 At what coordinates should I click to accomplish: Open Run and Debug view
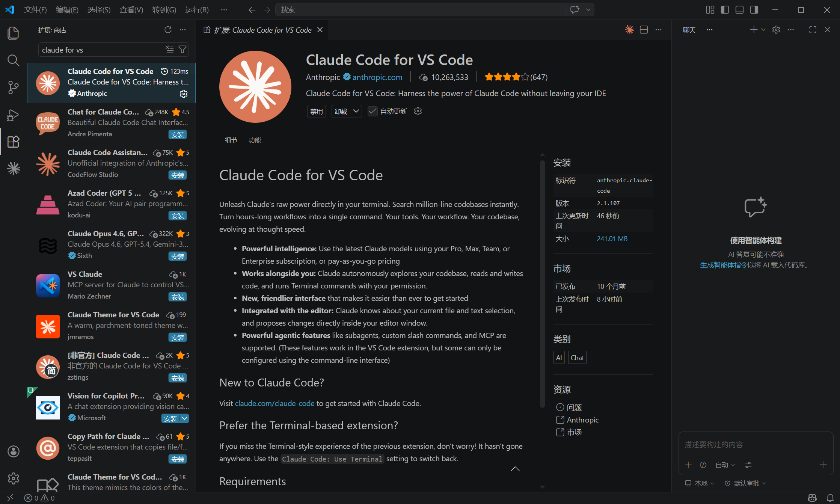tap(13, 115)
